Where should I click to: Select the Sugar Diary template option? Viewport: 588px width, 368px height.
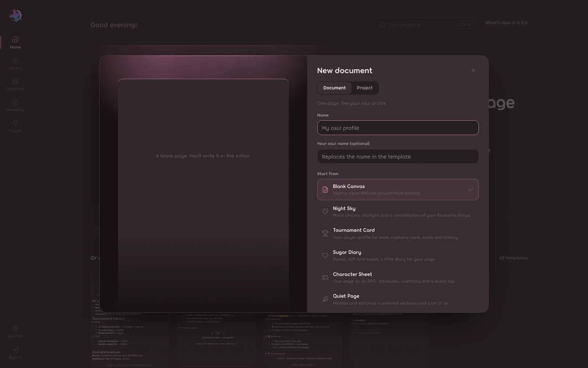pos(398,255)
